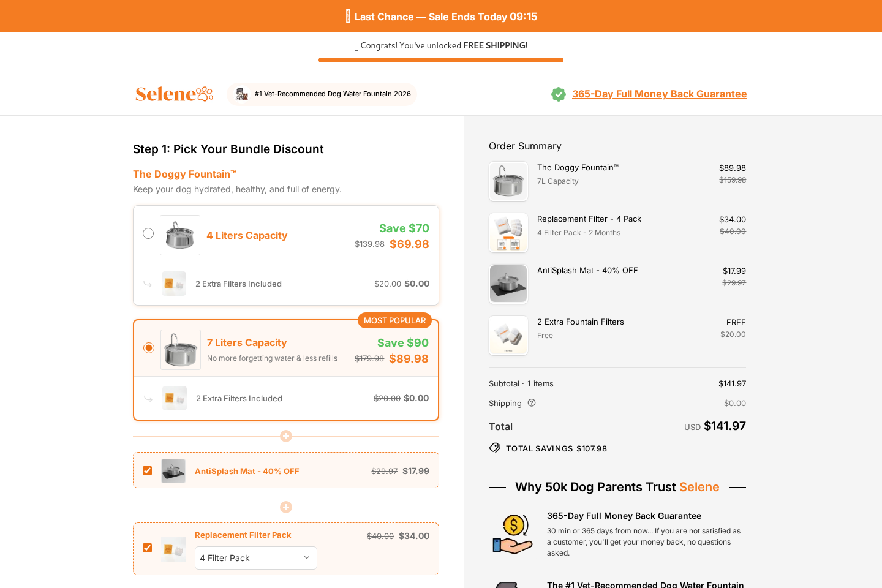Click the free shipping progress bar
The width and height of the screenshot is (882, 588).
[x=441, y=60]
